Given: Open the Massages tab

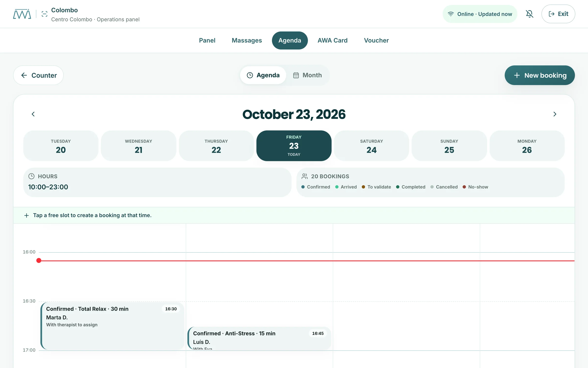Looking at the screenshot, I should [x=247, y=40].
